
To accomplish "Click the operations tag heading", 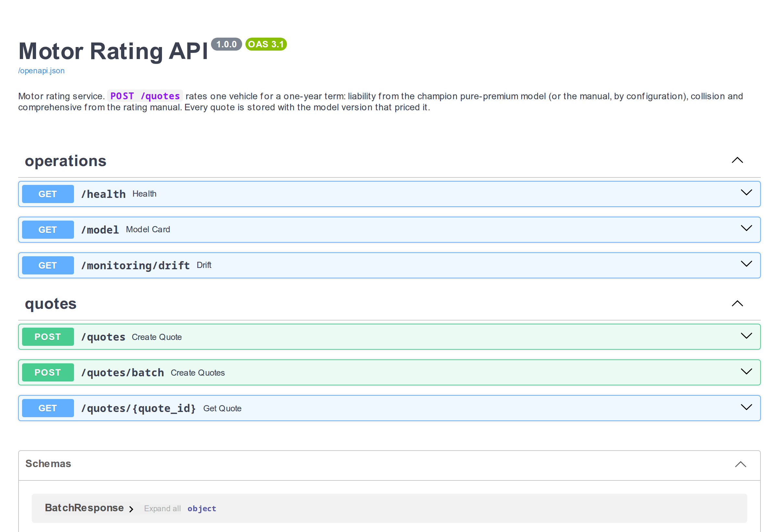I will 66,161.
